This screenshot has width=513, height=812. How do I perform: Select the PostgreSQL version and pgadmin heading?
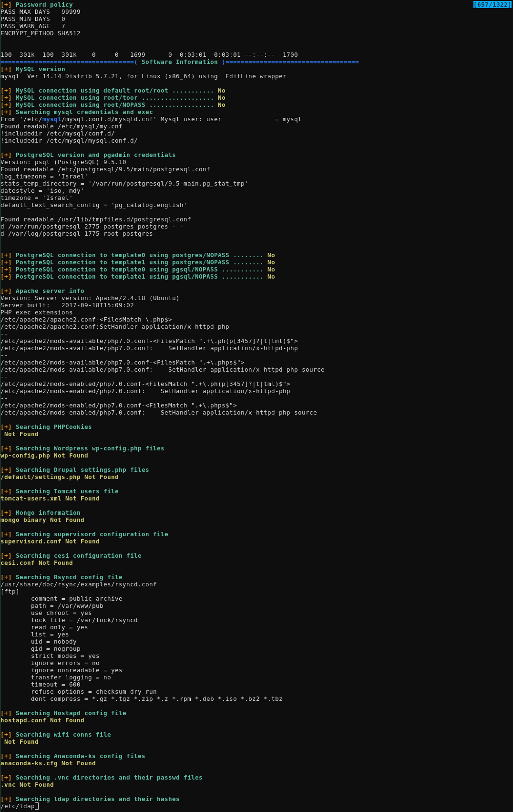coord(95,155)
